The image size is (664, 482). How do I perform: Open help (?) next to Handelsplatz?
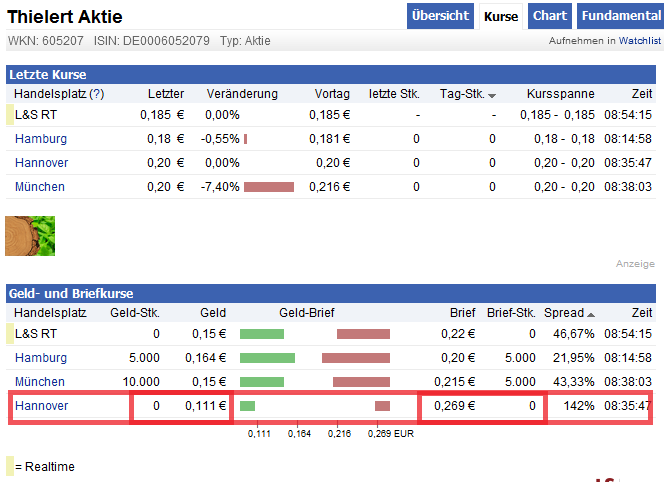point(97,94)
